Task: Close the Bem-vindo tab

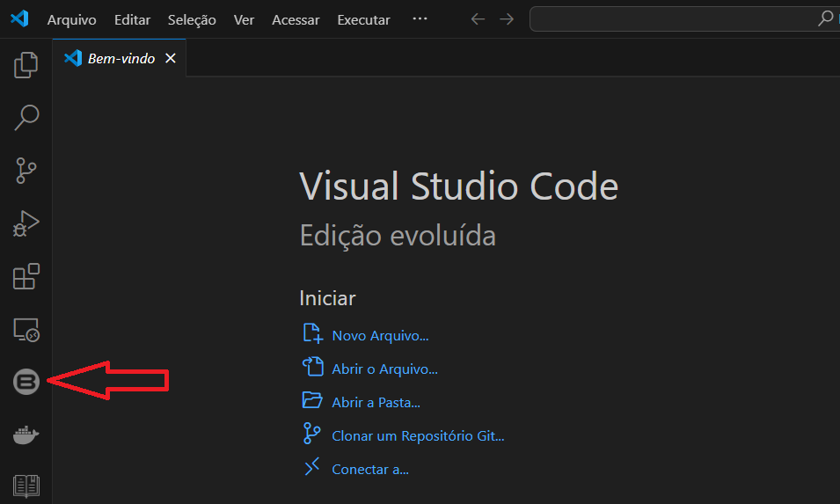Action: [x=171, y=59]
